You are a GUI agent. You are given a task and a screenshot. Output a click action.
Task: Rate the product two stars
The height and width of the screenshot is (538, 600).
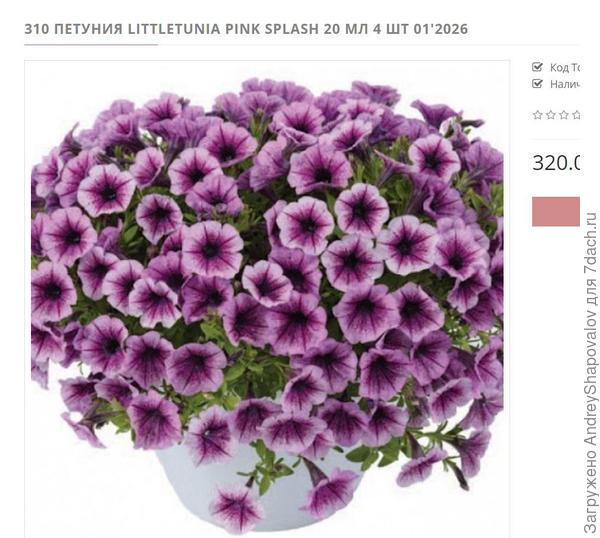point(551,115)
